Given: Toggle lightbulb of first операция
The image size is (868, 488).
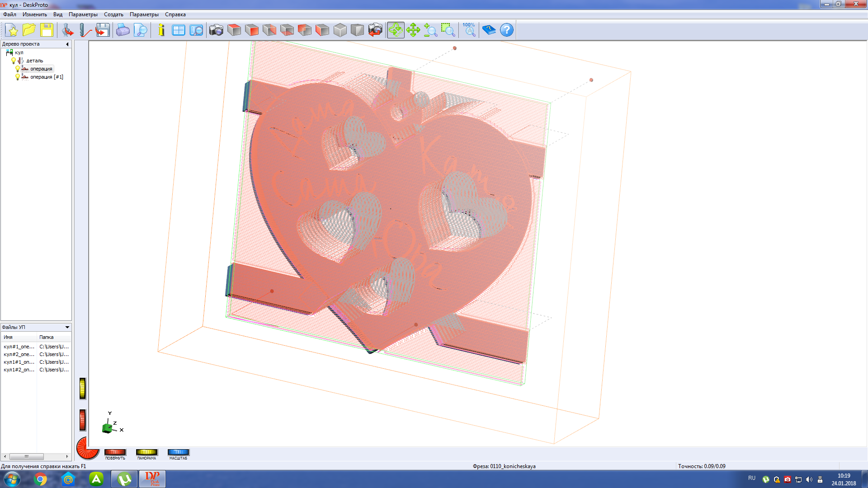Looking at the screenshot, I should pyautogui.click(x=18, y=69).
